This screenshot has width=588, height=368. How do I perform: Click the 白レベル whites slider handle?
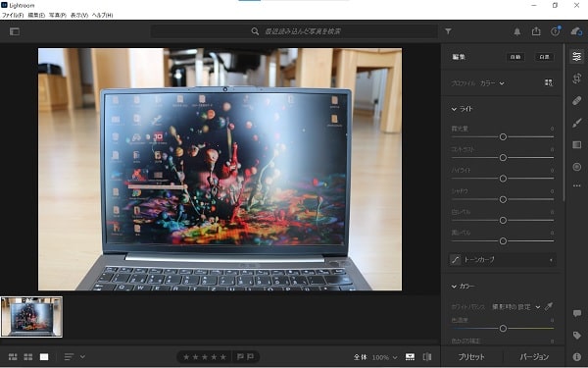pos(503,220)
